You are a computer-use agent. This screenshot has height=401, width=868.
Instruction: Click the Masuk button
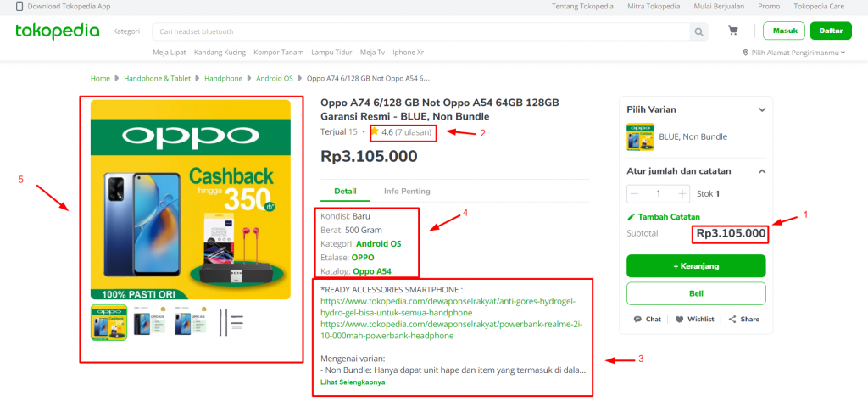coord(784,31)
